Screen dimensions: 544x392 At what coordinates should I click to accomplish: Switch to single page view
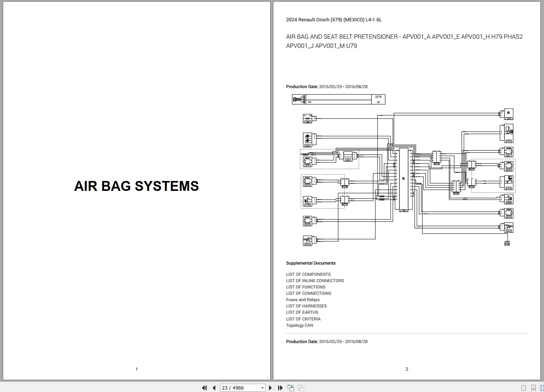(x=524, y=388)
